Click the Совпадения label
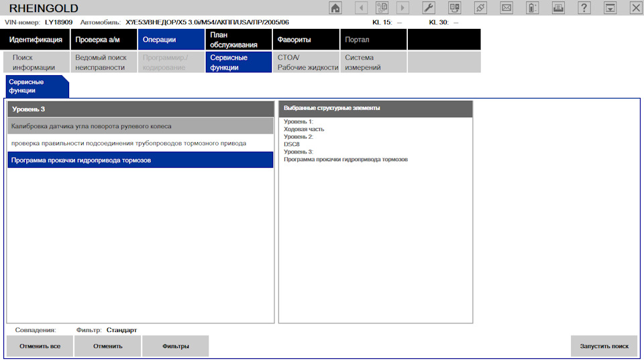This screenshot has height=361, width=644. pos(36,329)
